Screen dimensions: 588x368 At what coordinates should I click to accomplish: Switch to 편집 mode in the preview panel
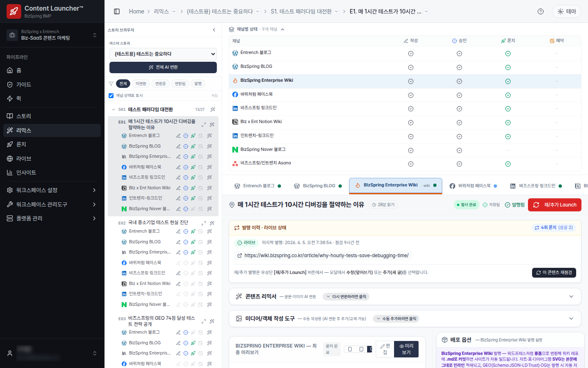tap(385, 349)
